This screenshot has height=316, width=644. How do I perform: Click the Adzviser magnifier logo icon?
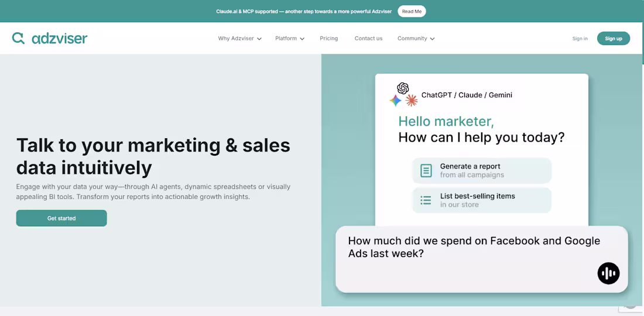coord(18,38)
